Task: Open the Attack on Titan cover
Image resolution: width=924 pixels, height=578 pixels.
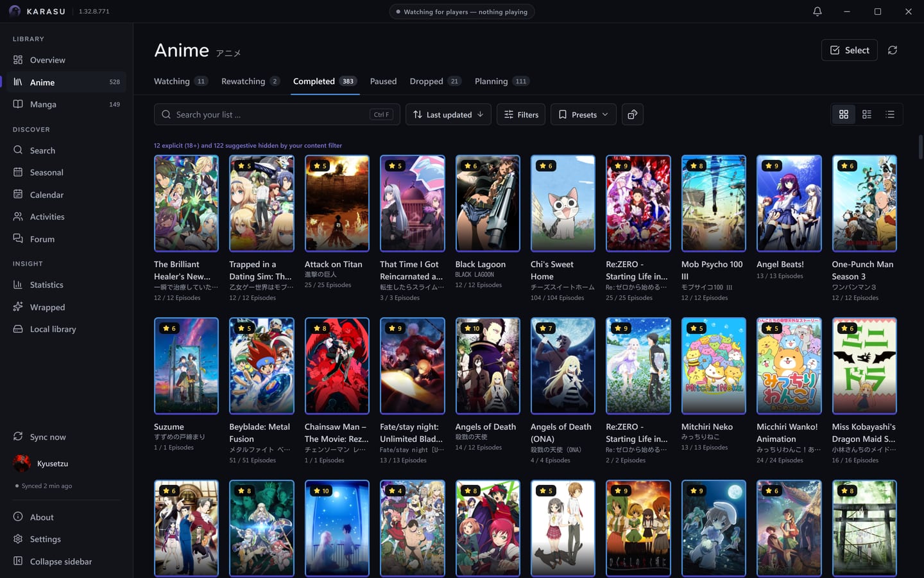Action: coord(337,203)
